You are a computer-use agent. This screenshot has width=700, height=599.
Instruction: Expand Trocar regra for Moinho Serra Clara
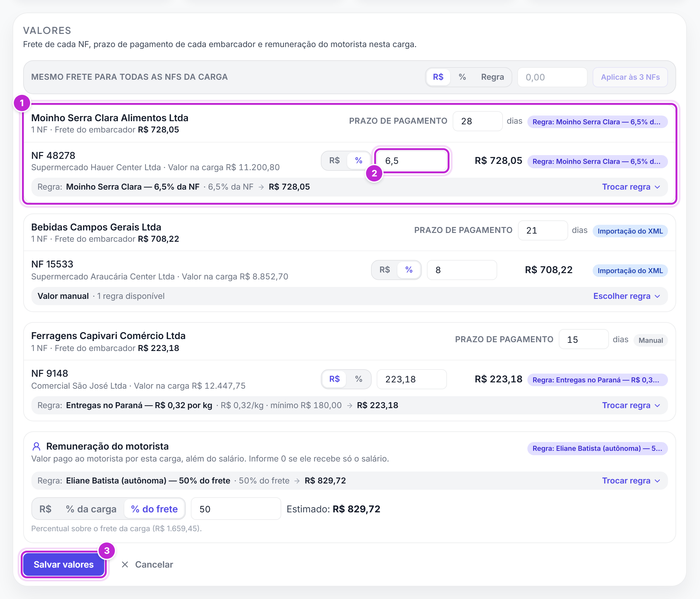[631, 187]
